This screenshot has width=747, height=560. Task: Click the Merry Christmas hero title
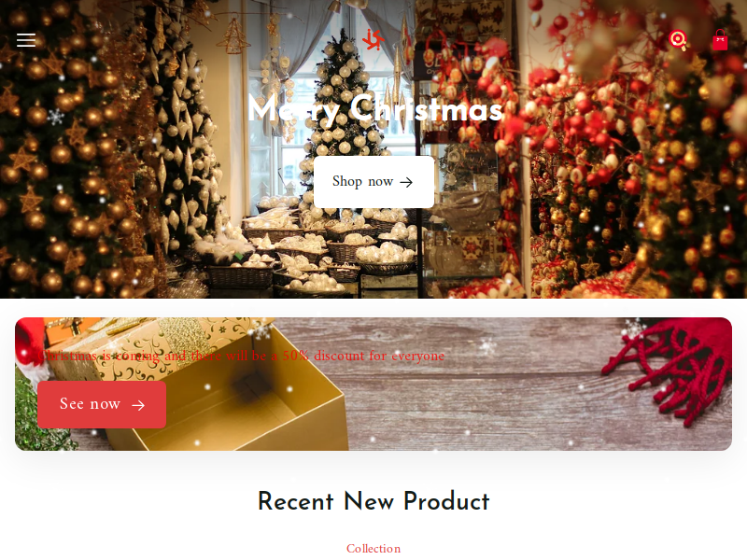(375, 109)
